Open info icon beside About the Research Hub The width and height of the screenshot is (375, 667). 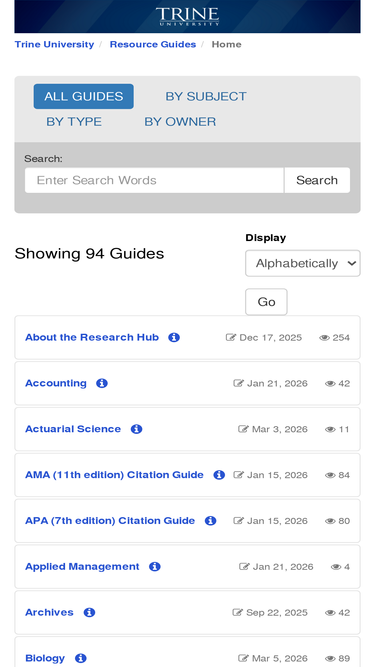(174, 337)
